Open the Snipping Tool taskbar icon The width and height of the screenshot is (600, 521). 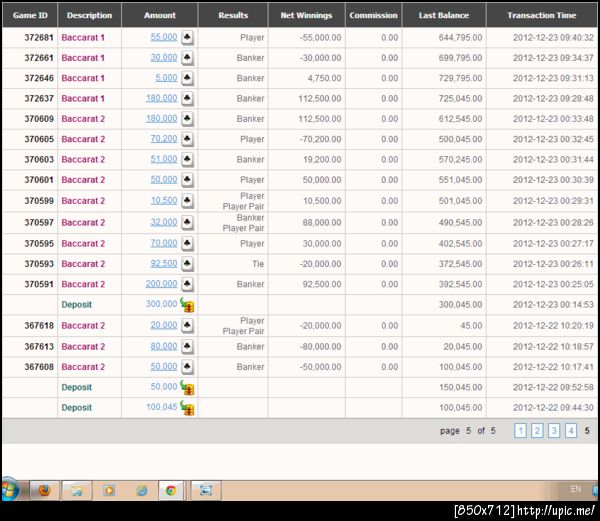pyautogui.click(x=206, y=490)
